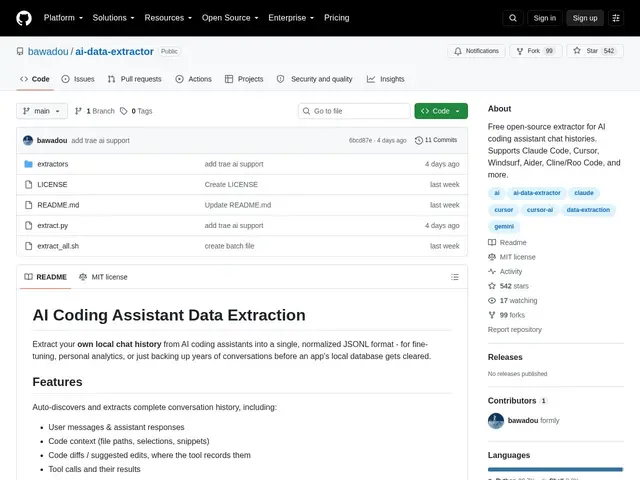Star the ai-data-extractor repository
Viewport: 640px width, 480px height.
pos(595,51)
